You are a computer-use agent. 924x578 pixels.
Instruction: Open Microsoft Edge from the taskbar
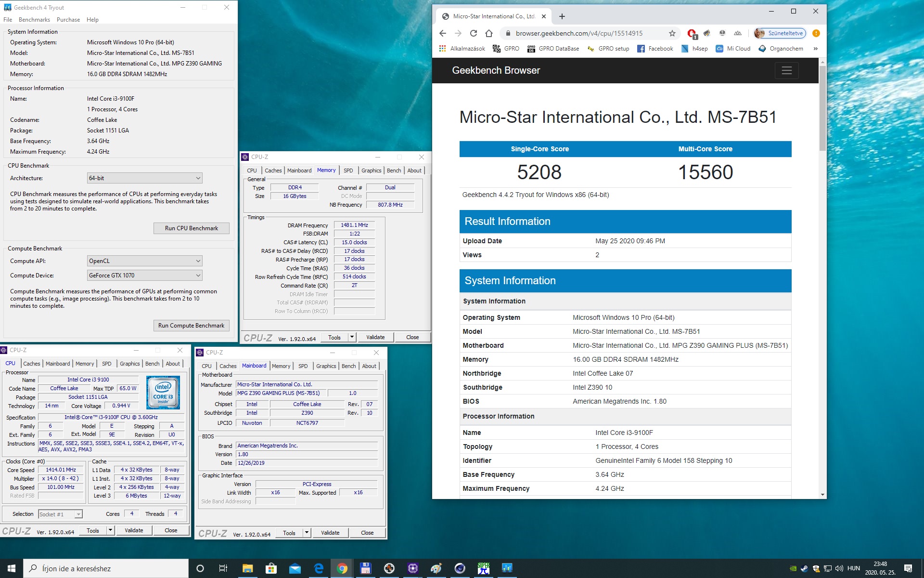point(319,568)
